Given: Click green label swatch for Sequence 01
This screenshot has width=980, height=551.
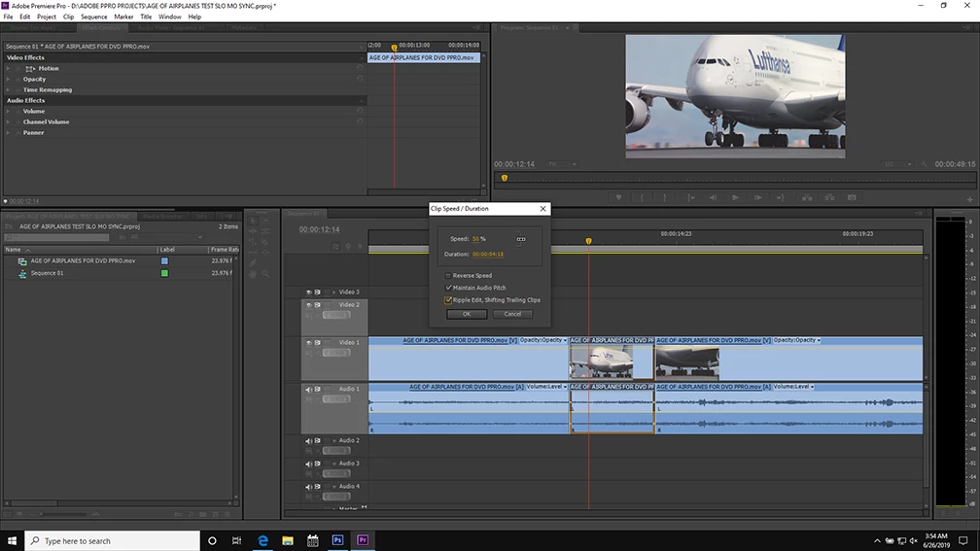Looking at the screenshot, I should 164,273.
